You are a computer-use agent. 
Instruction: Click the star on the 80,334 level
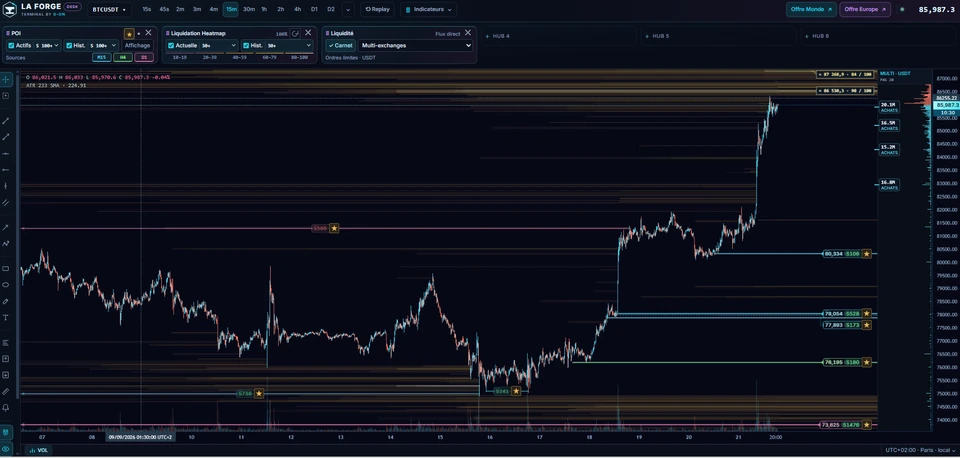tap(867, 253)
